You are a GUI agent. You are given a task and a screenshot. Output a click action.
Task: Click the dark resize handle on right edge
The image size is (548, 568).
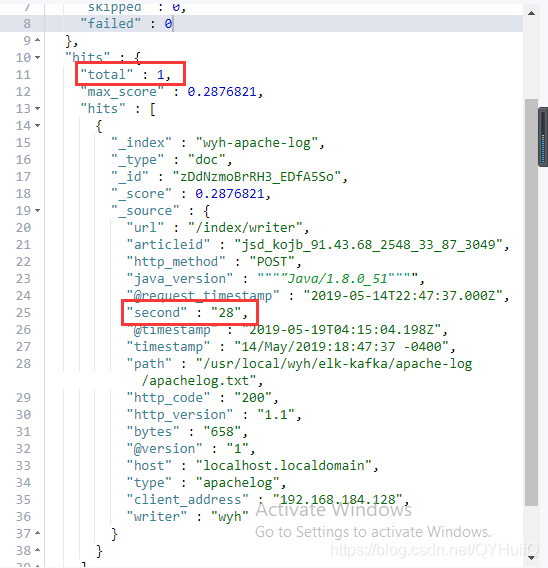tap(543, 137)
